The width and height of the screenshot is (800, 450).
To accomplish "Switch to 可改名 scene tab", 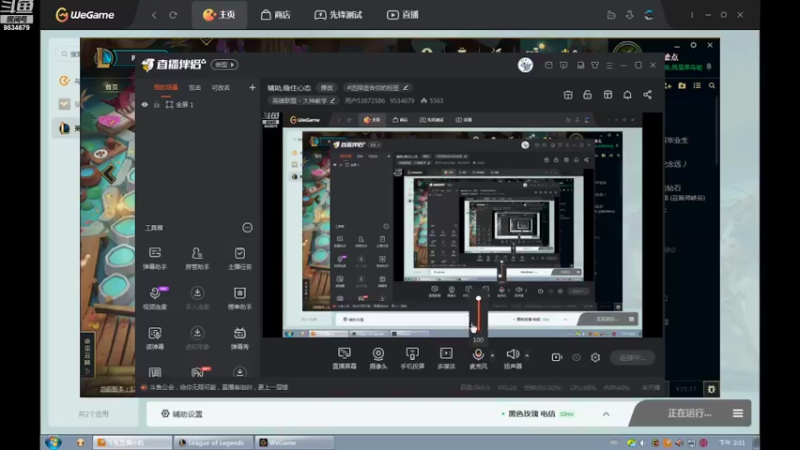I will tap(220, 88).
